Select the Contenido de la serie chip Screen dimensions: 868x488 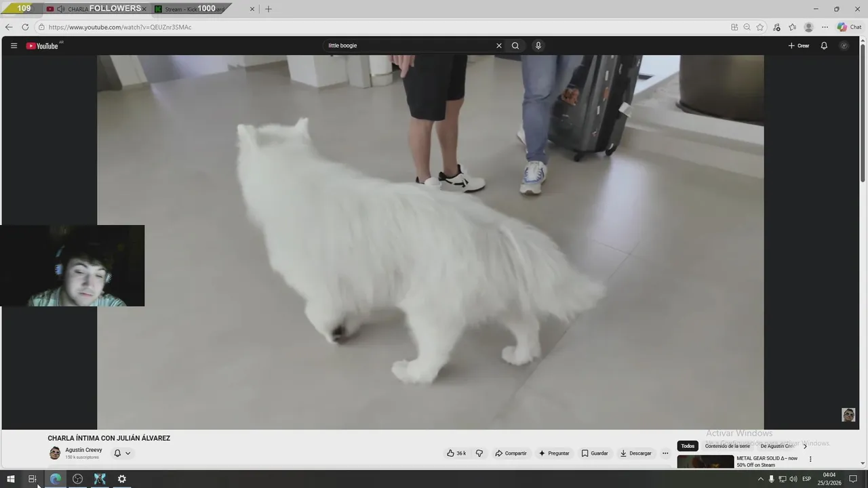(727, 446)
